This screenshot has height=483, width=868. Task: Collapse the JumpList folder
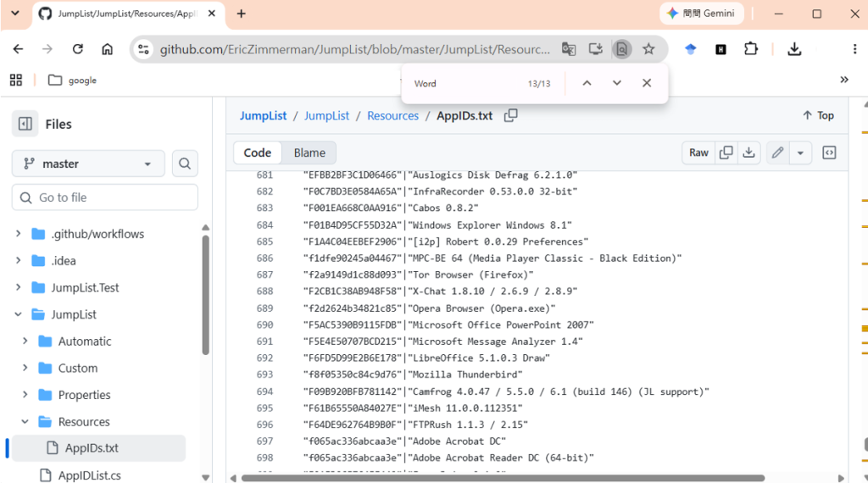[x=19, y=314]
